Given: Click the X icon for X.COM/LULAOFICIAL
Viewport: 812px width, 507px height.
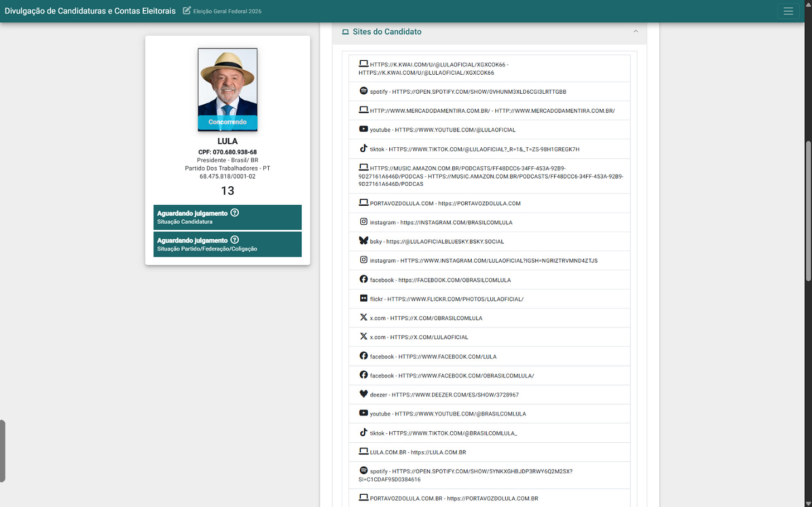Looking at the screenshot, I should coord(364,336).
